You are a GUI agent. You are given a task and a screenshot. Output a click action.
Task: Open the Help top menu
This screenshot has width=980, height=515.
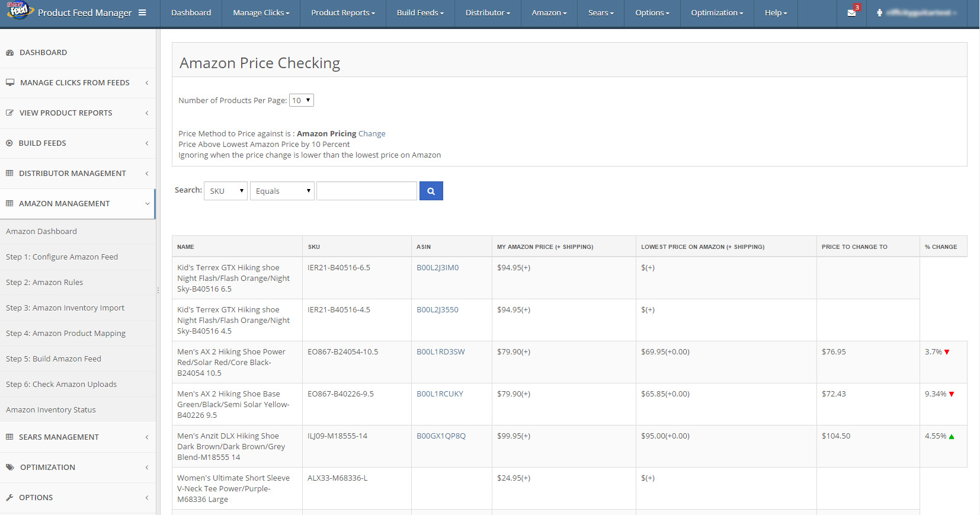click(x=776, y=13)
